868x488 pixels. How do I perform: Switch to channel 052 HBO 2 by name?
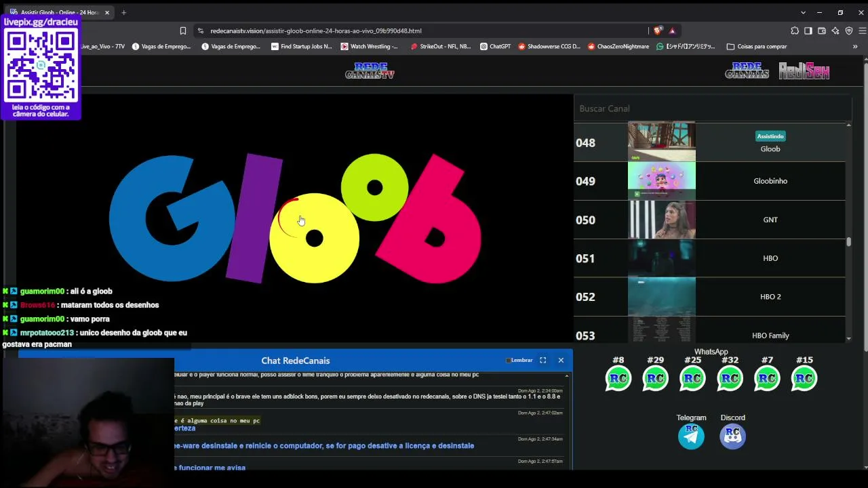click(x=770, y=297)
